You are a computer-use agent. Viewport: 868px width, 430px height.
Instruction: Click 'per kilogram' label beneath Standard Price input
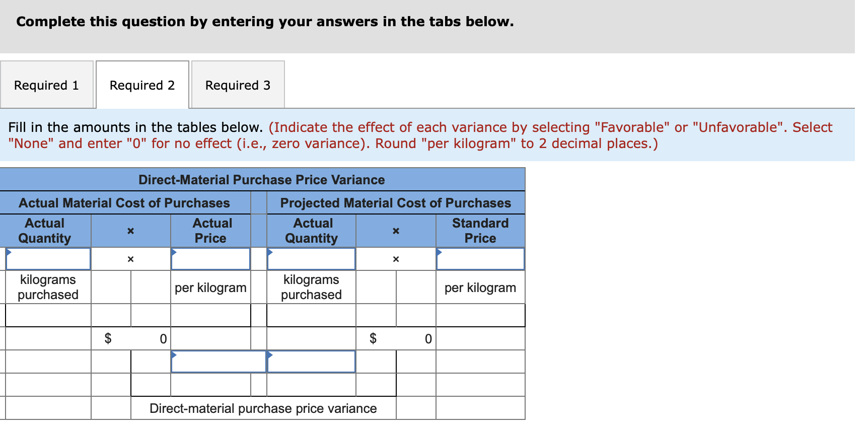pyautogui.click(x=480, y=288)
